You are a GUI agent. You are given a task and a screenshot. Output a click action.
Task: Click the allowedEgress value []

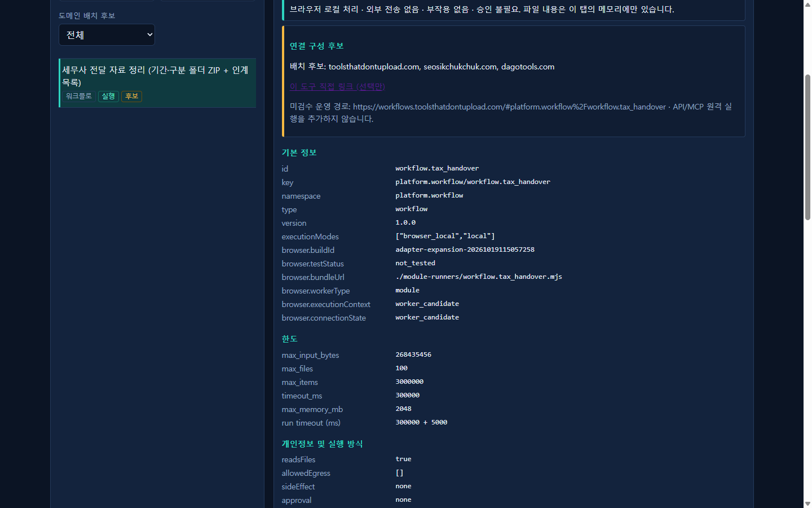[399, 473]
